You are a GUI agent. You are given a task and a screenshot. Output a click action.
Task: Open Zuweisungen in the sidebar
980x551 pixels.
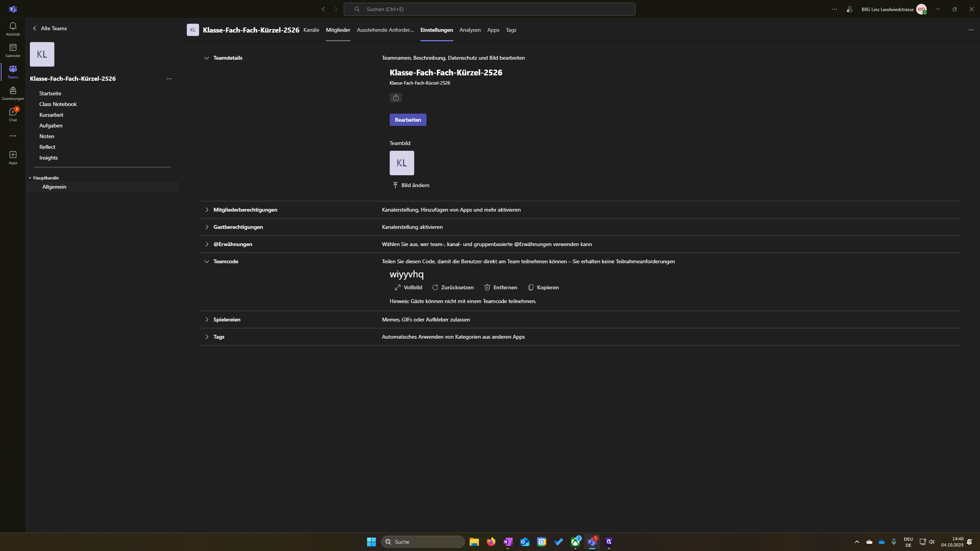tap(13, 93)
